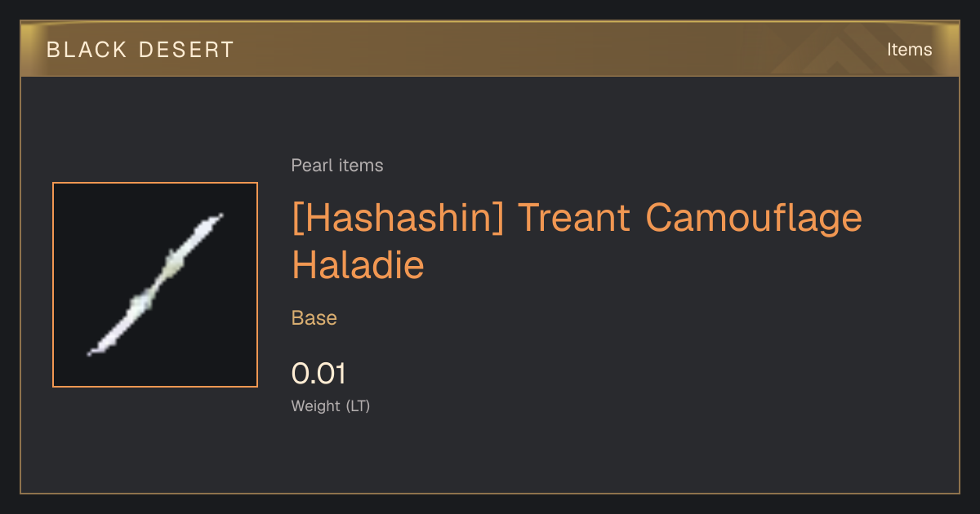Click the (LT) unit text

pyautogui.click(x=358, y=405)
